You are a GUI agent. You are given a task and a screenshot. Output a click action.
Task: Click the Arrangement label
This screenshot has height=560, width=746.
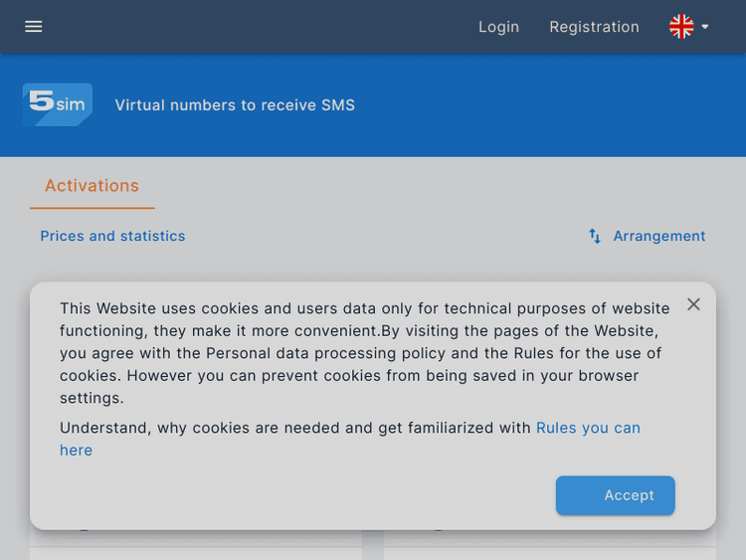click(x=659, y=236)
